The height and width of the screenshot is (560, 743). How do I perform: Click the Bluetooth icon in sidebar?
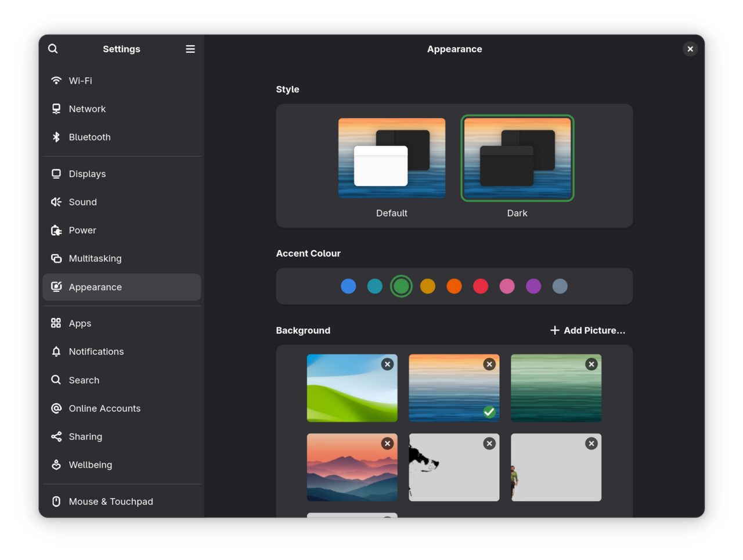[56, 137]
